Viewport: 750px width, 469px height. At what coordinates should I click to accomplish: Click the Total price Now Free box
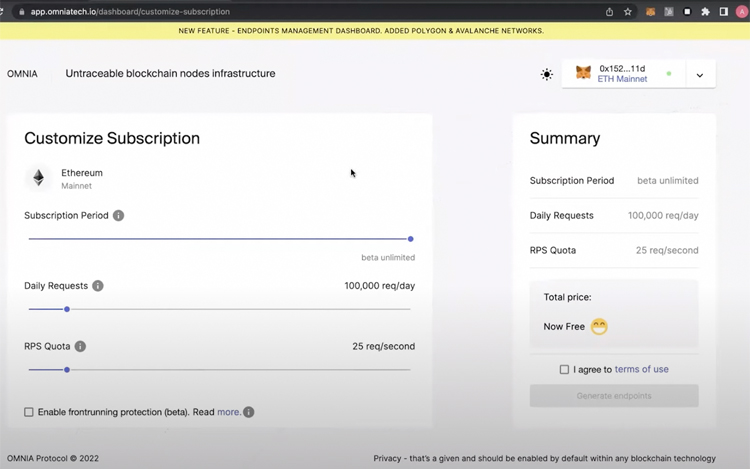click(x=614, y=313)
